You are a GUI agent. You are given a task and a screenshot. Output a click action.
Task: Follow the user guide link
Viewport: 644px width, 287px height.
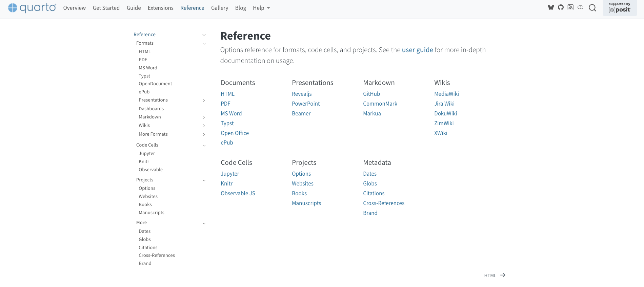[417, 50]
